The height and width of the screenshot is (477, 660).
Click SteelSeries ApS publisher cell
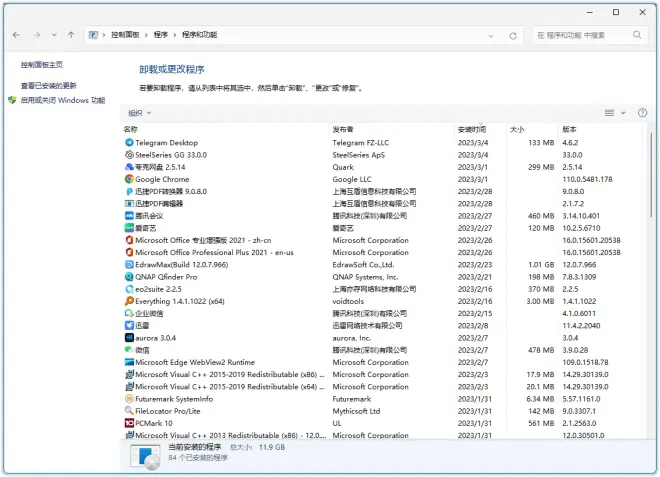(x=359, y=155)
